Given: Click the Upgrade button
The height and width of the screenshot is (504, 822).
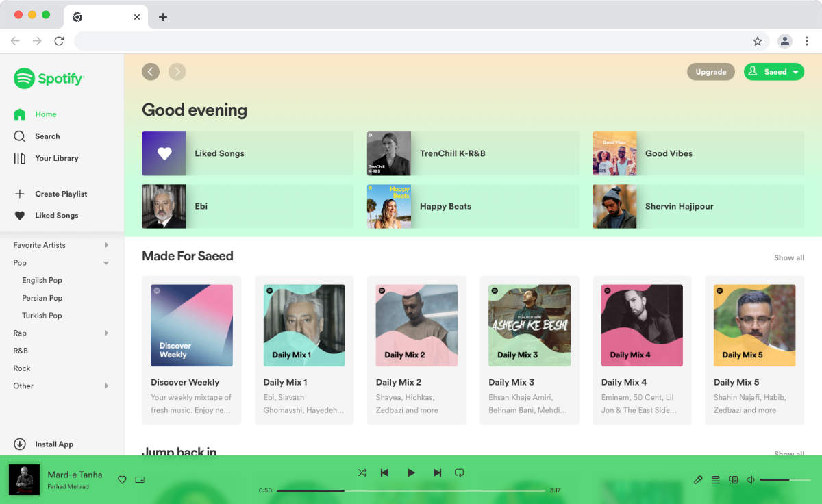Looking at the screenshot, I should coord(711,72).
